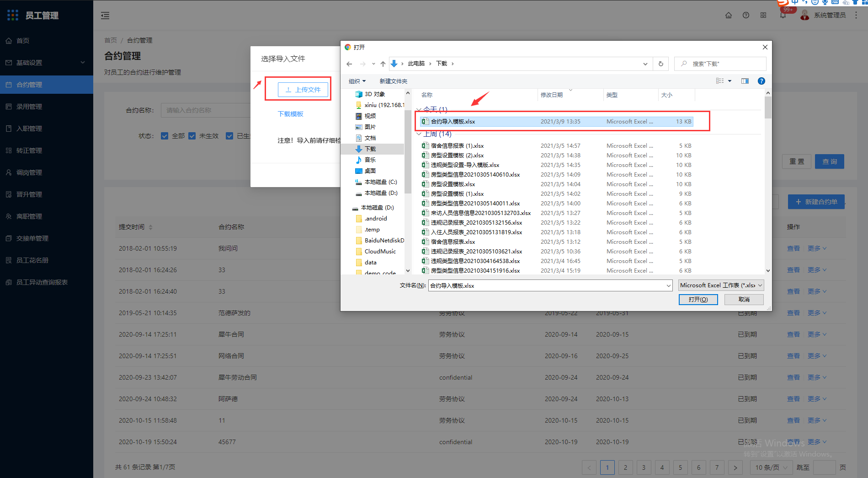Click 打开(O) button in file dialog

[698, 299]
